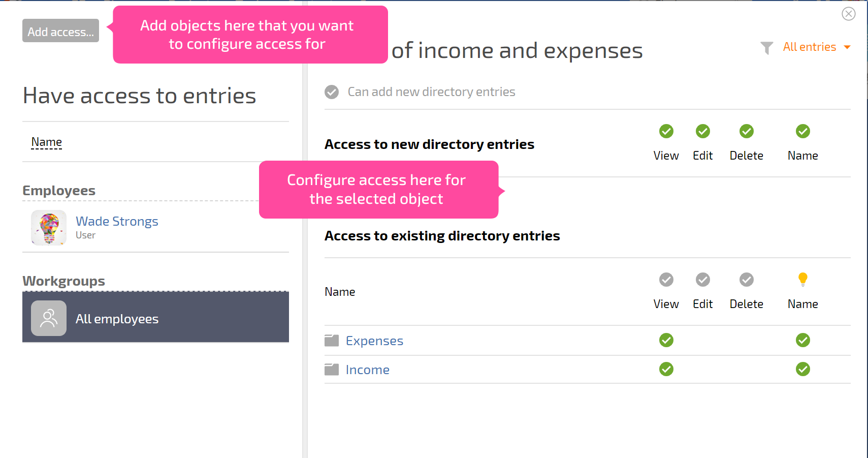Screen dimensions: 868x458
Task: Toggle Can add new directory entries
Action: point(332,92)
